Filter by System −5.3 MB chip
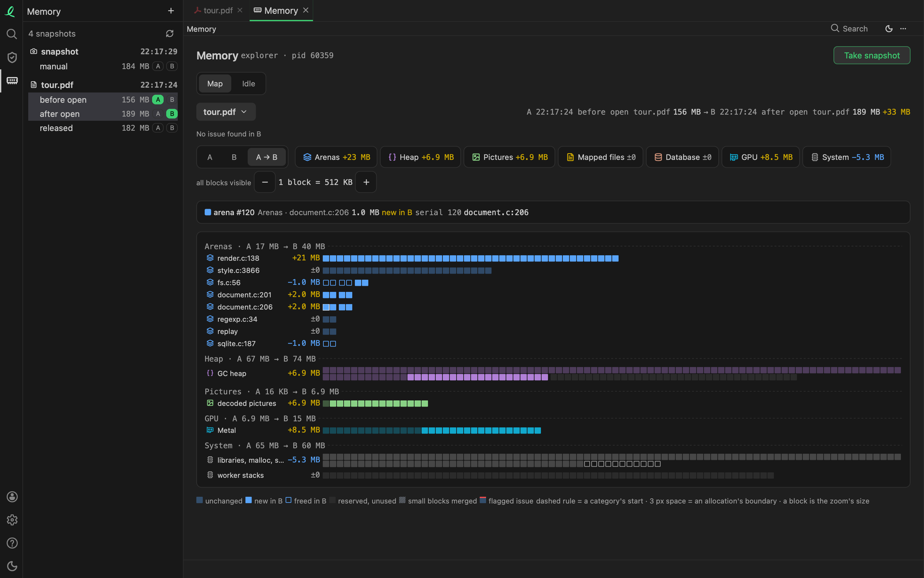The width and height of the screenshot is (924, 578). point(846,157)
